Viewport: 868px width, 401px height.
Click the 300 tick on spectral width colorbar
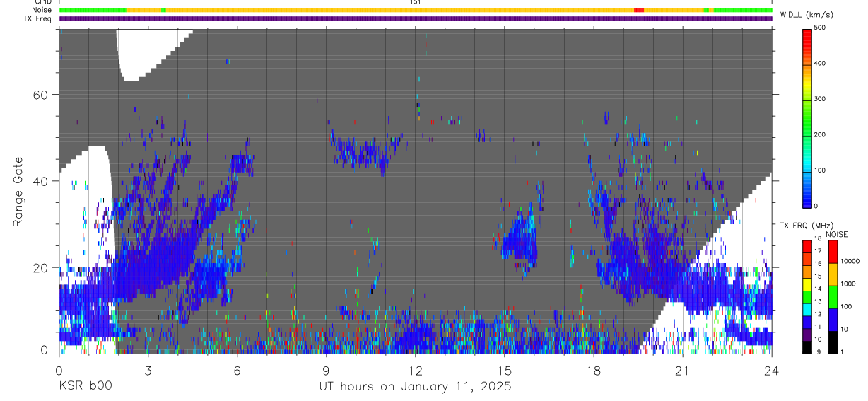coord(820,99)
